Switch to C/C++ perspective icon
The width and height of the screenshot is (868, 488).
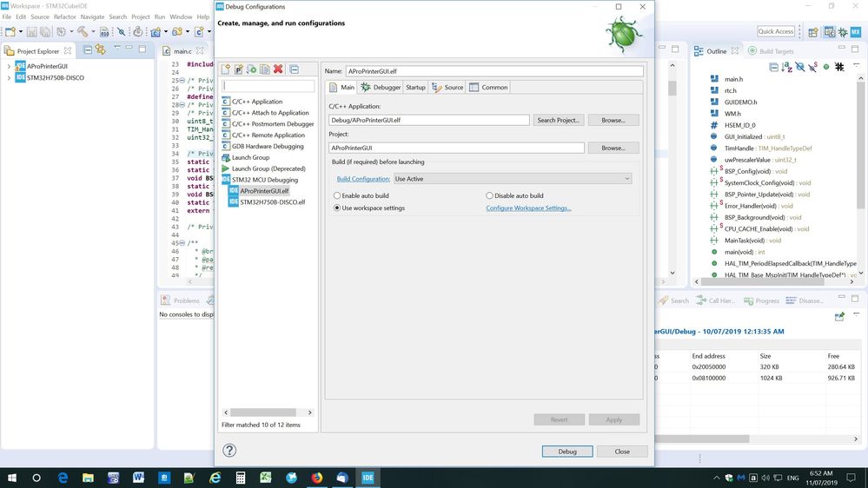(x=829, y=32)
